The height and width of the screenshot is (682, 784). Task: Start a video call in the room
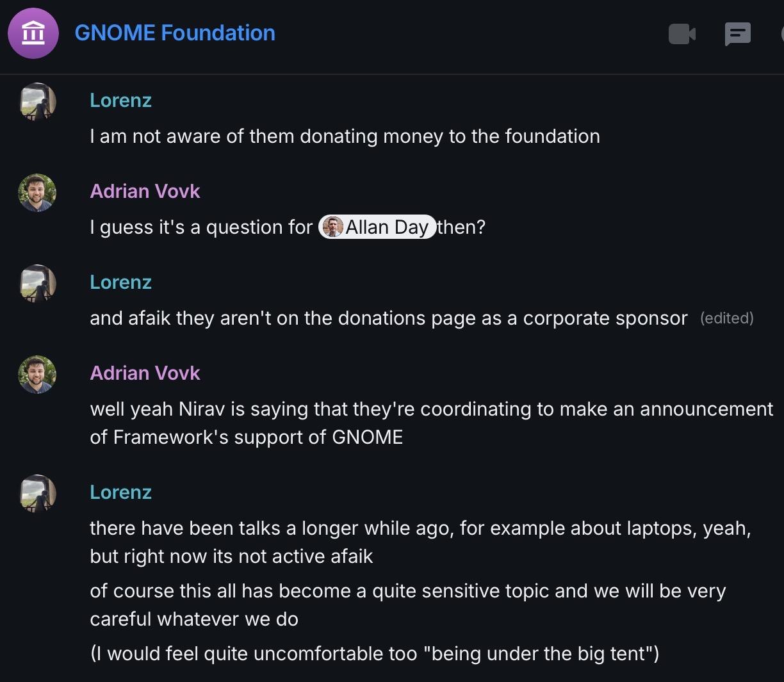point(682,34)
